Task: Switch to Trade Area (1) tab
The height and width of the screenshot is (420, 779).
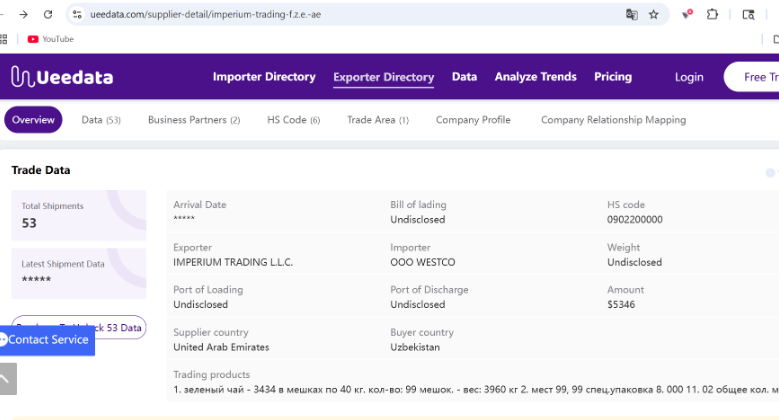Action: (378, 120)
